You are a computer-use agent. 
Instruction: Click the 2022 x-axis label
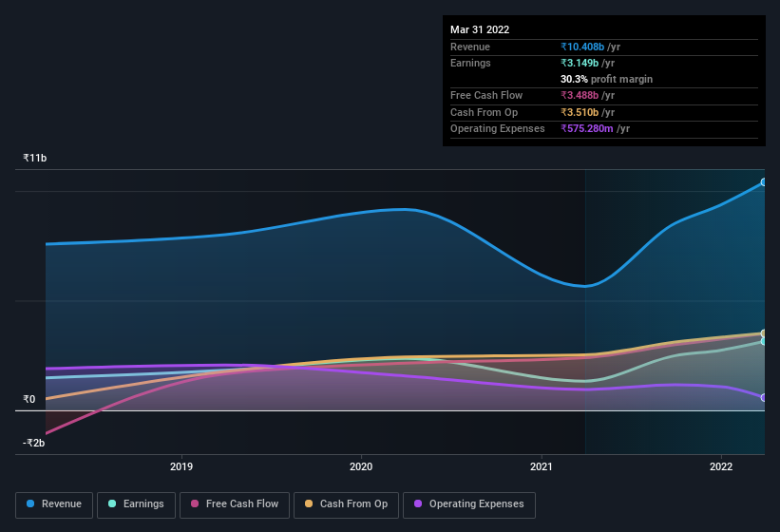(721, 466)
